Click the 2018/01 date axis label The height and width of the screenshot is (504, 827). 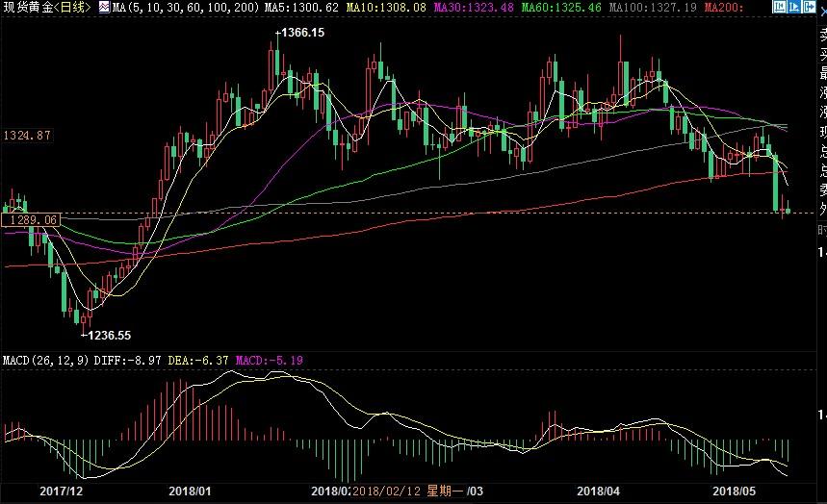[x=190, y=491]
